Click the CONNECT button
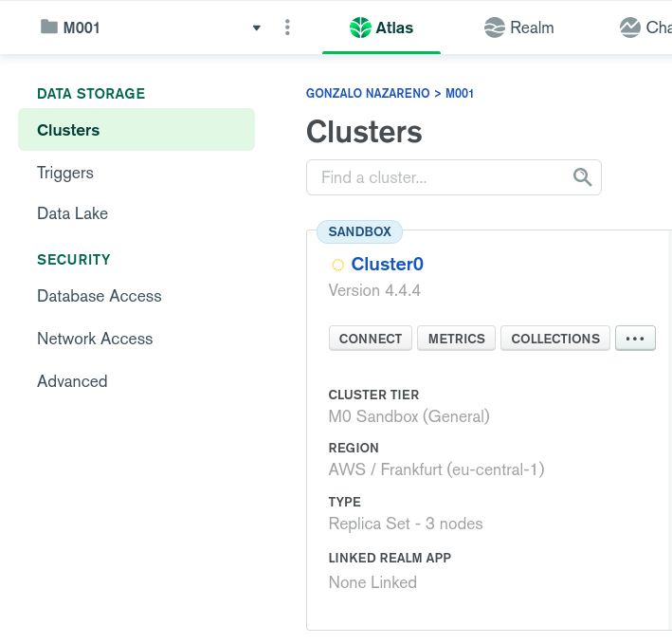 coord(371,339)
